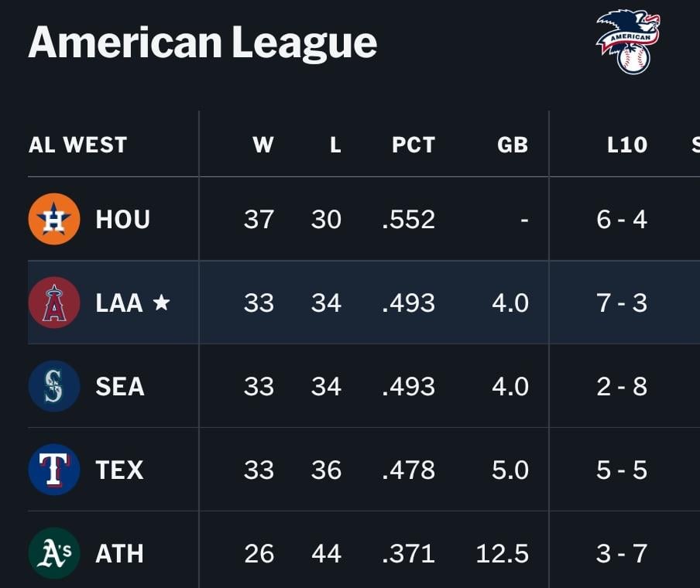700x588 pixels.
Task: Sort teams by PCT column header
Action: 413,145
